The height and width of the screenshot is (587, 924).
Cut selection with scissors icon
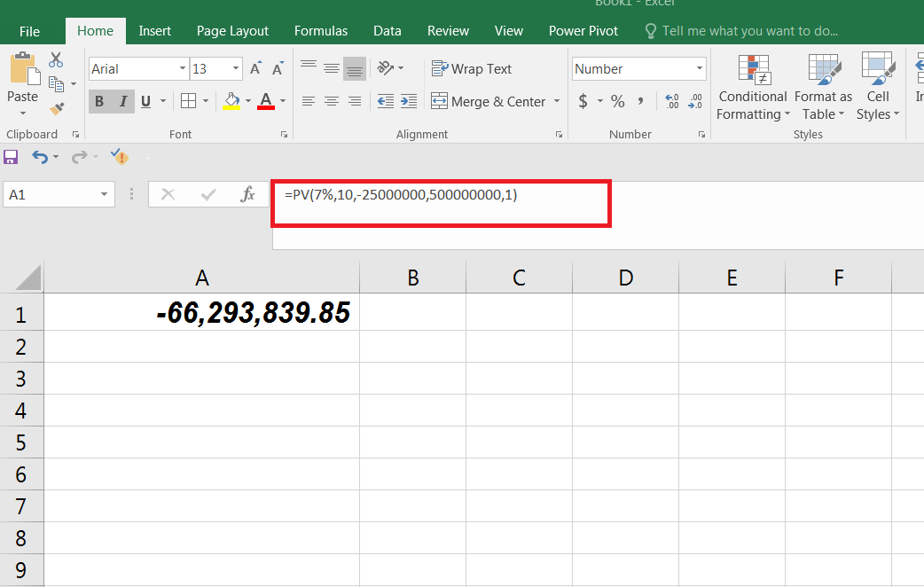(x=56, y=59)
